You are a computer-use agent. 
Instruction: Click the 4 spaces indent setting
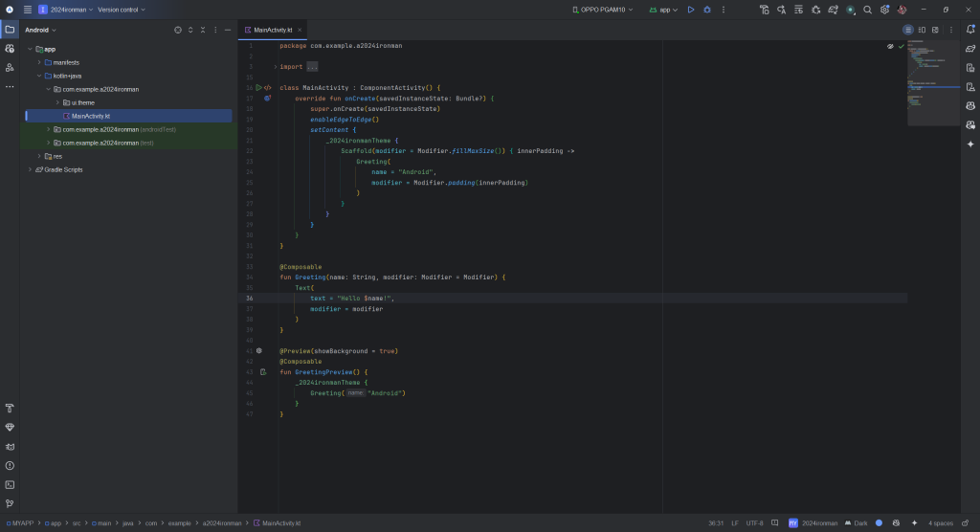941,523
